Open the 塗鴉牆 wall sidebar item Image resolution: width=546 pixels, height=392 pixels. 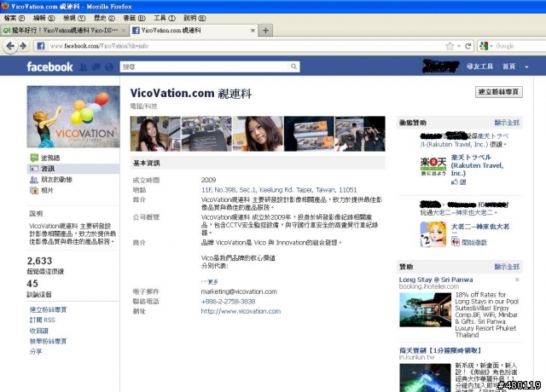click(73, 158)
